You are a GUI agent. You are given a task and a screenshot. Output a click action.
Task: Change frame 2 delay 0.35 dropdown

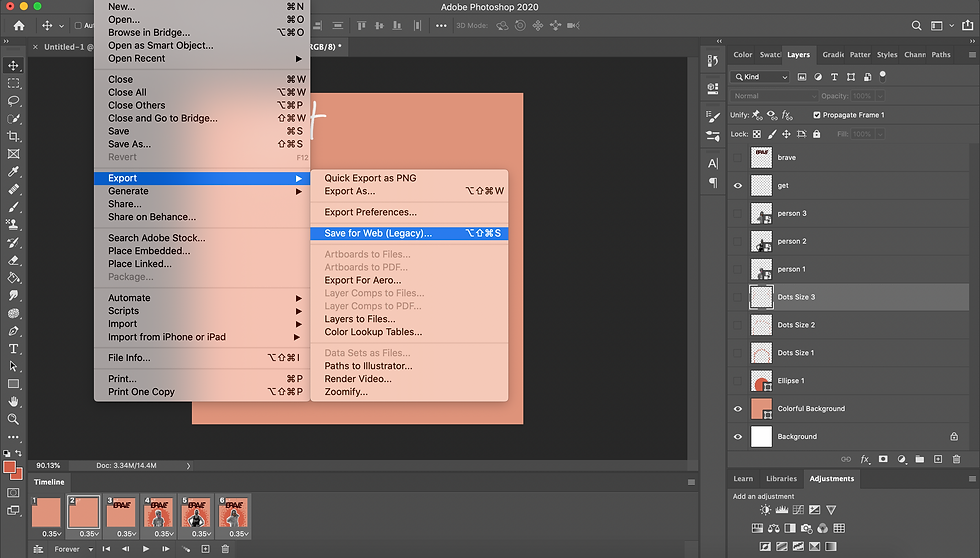(x=89, y=534)
